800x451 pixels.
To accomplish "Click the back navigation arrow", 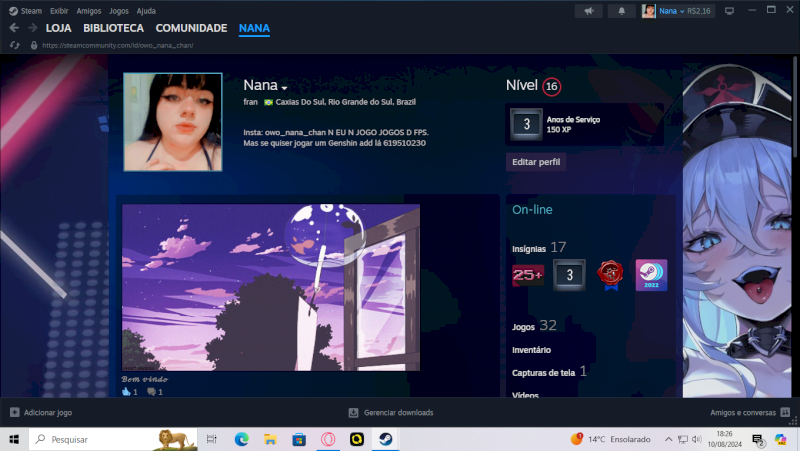I will (x=14, y=28).
